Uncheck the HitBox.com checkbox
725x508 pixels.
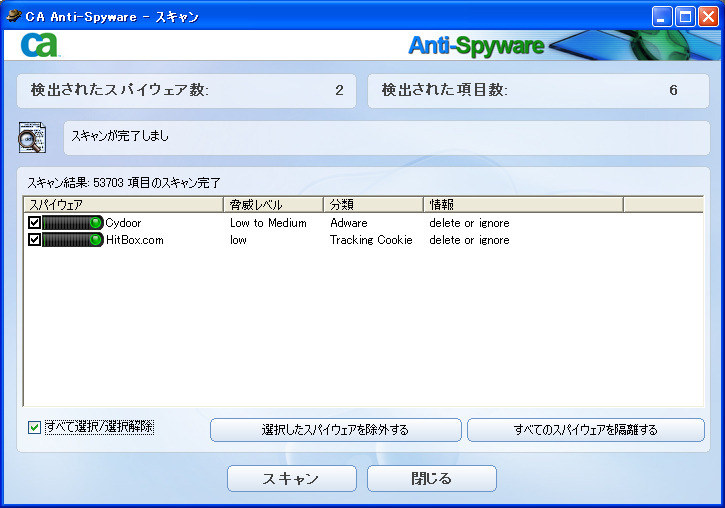tap(34, 240)
